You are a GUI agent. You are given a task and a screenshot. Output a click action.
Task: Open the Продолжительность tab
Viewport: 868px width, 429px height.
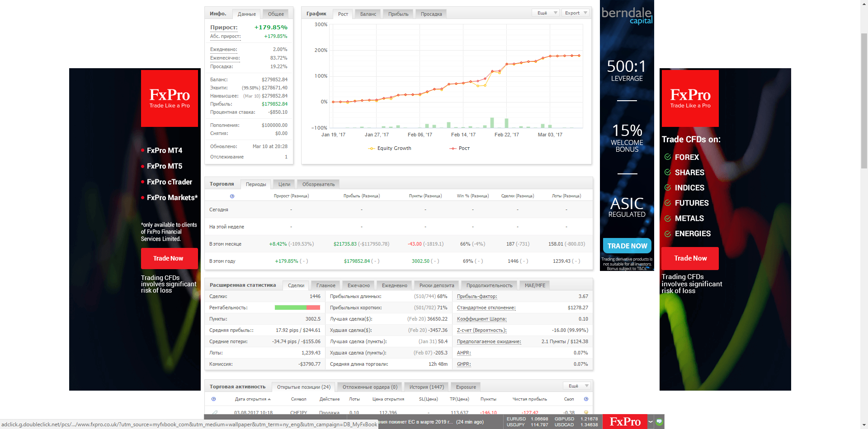tap(490, 285)
